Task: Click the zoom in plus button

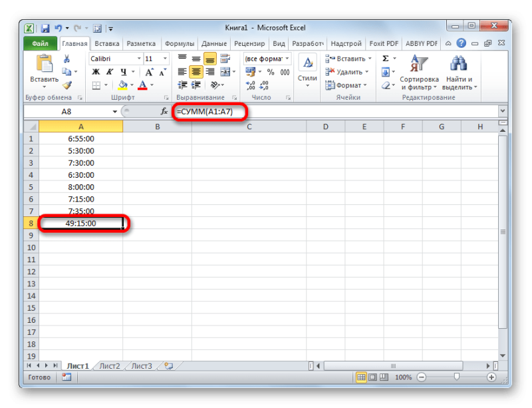Action: 491,377
